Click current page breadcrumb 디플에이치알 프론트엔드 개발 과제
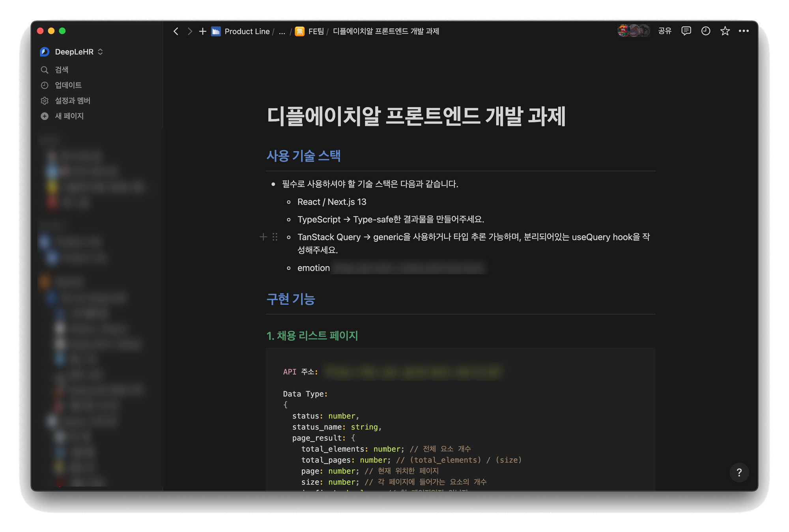789x532 pixels. (386, 31)
